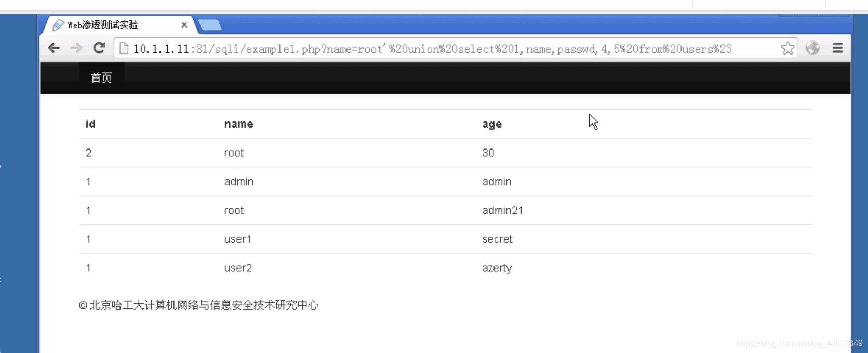Select the id cell in the user1 row

coord(88,239)
